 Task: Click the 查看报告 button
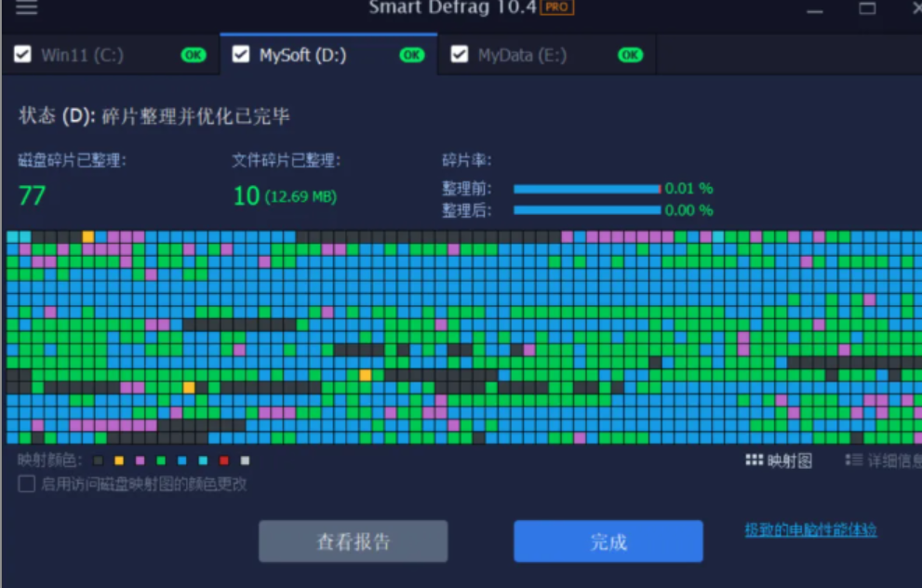pyautogui.click(x=354, y=541)
